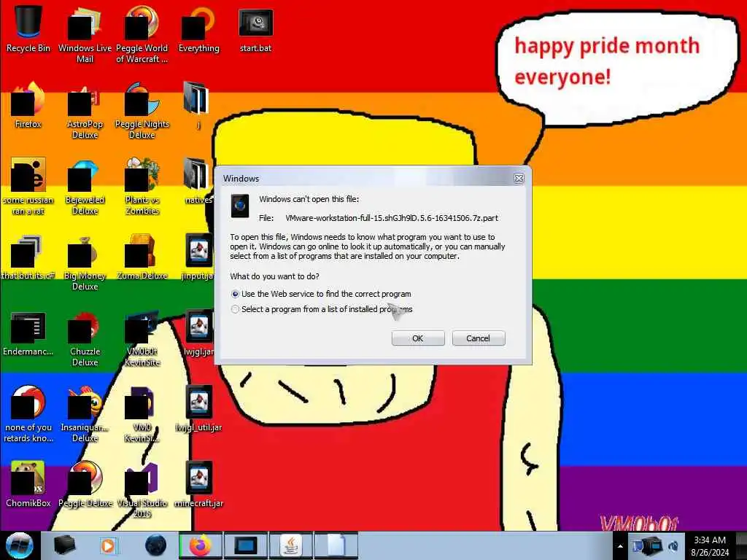This screenshot has height=560, width=747.
Task: Cancel the Windows open-file dialog
Action: click(x=479, y=338)
